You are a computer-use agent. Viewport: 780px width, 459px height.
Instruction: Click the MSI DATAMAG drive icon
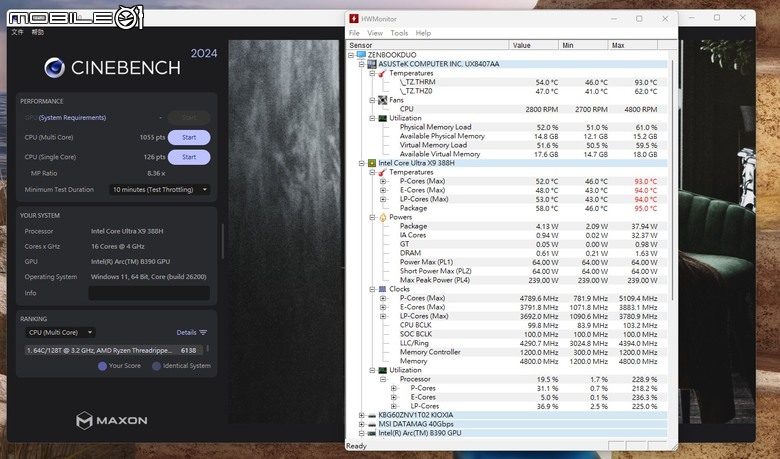(x=372, y=424)
